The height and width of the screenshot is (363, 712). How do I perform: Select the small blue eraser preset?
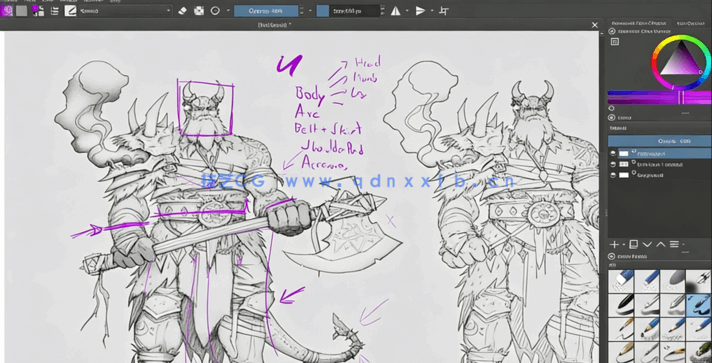[647, 281]
